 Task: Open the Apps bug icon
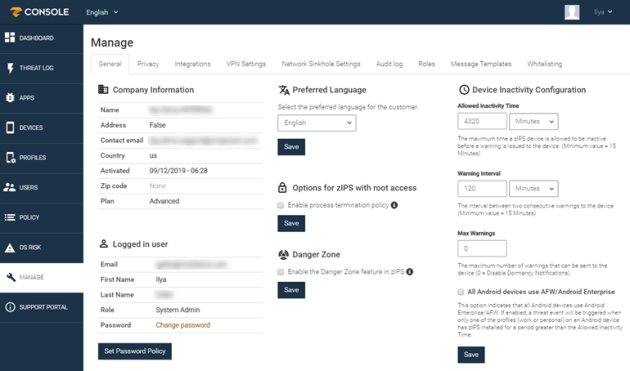(10, 98)
